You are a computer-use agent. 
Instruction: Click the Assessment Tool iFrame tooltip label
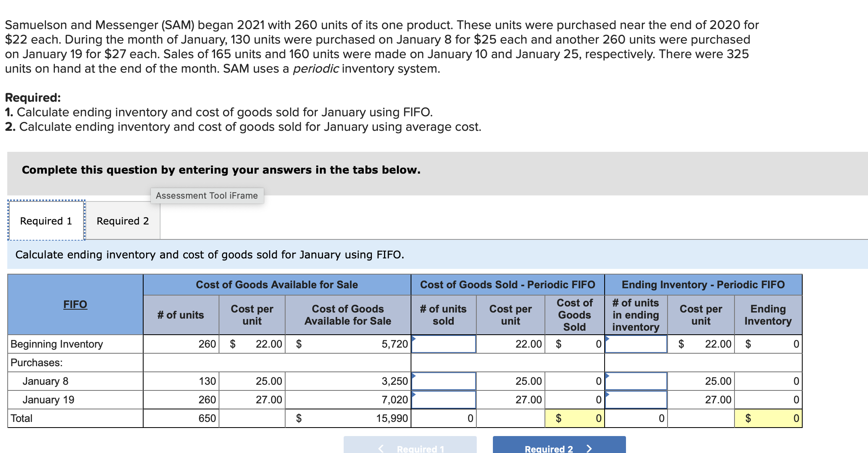click(207, 196)
